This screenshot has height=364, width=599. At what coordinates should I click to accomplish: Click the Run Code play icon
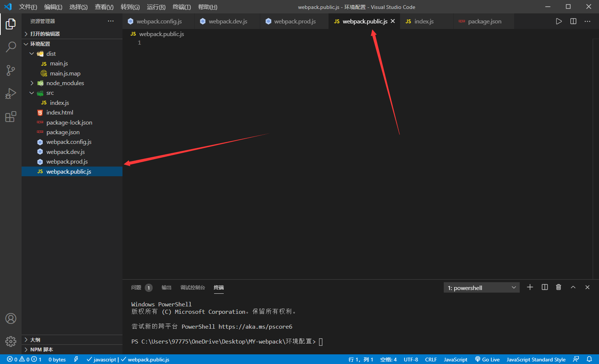[x=559, y=21]
